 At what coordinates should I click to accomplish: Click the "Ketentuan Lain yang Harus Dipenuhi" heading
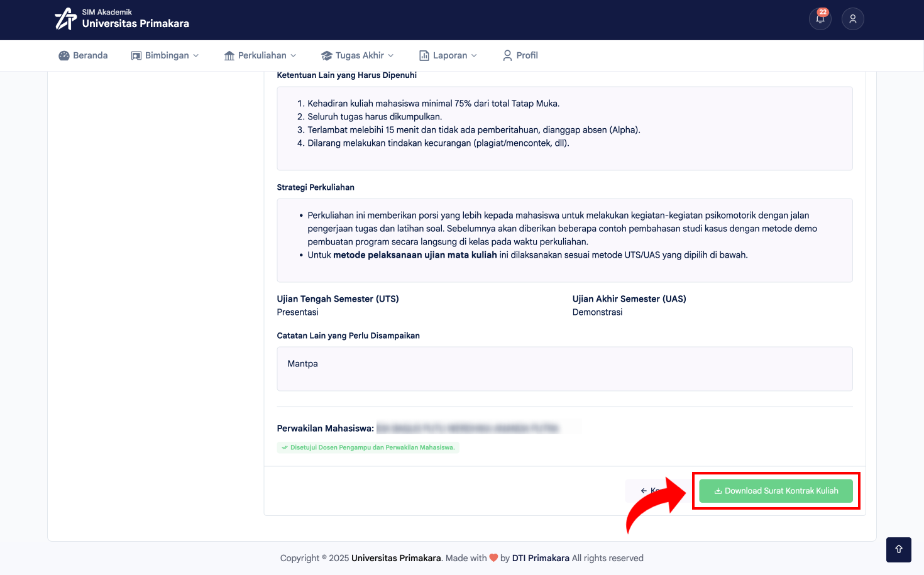[347, 75]
